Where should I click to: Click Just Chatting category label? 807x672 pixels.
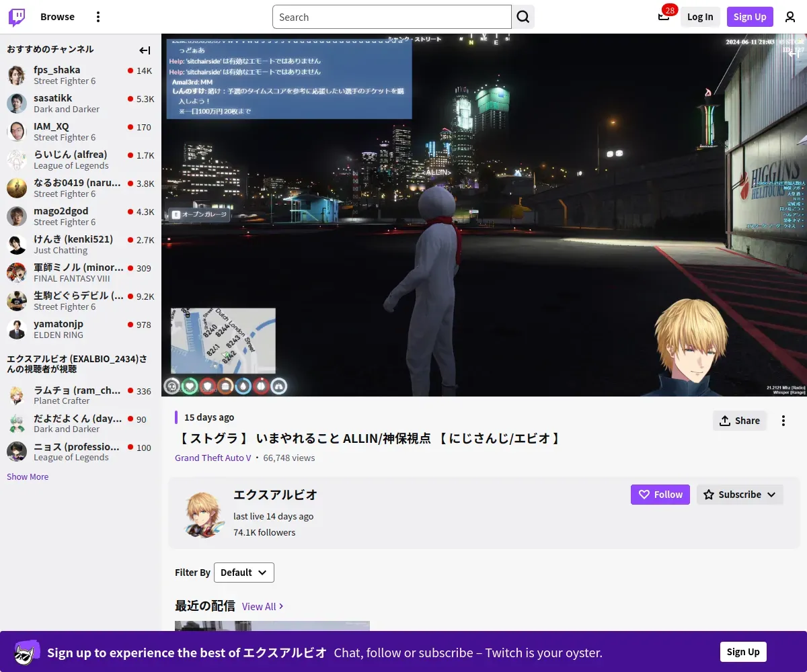61,251
